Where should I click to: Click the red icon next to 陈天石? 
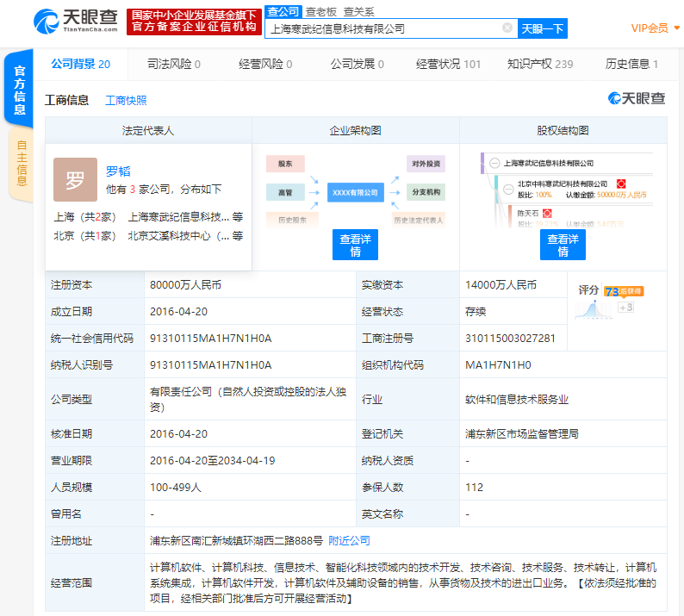pyautogui.click(x=547, y=214)
